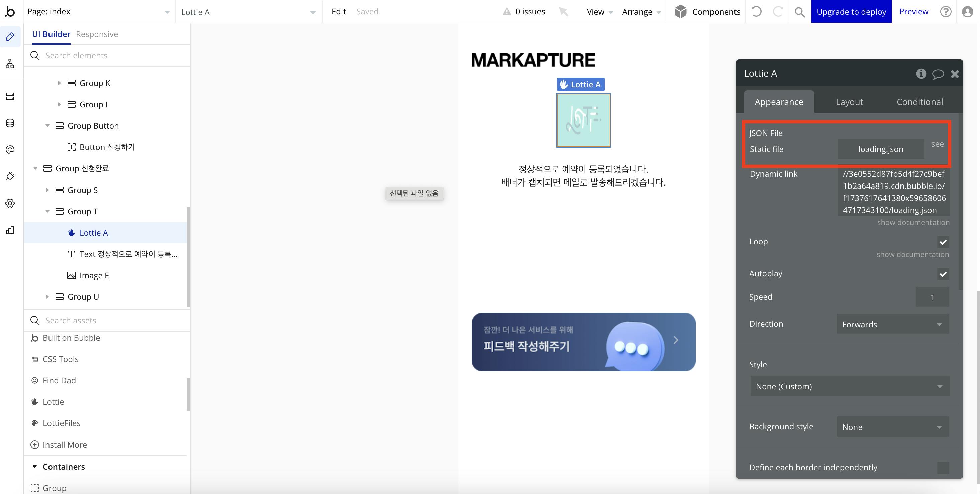Open the Data tab database icon
The width and height of the screenshot is (980, 494).
(10, 123)
